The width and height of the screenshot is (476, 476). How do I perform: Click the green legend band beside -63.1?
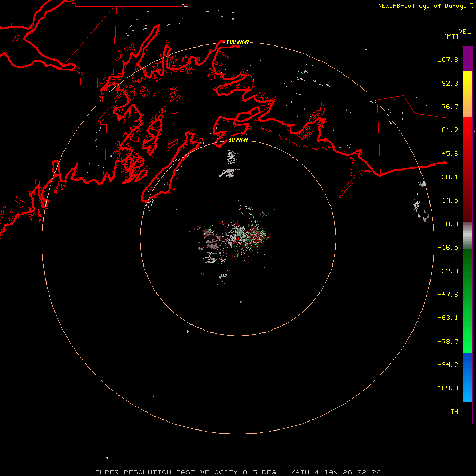coord(467,318)
